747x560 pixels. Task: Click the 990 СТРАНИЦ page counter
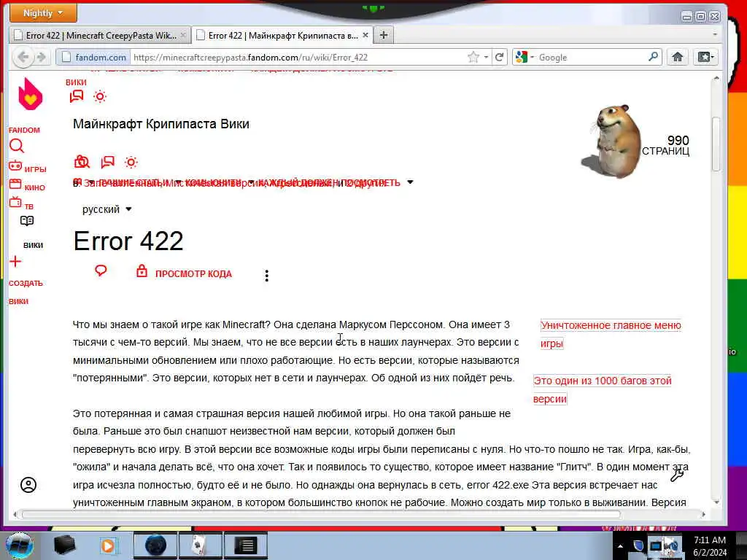665,145
